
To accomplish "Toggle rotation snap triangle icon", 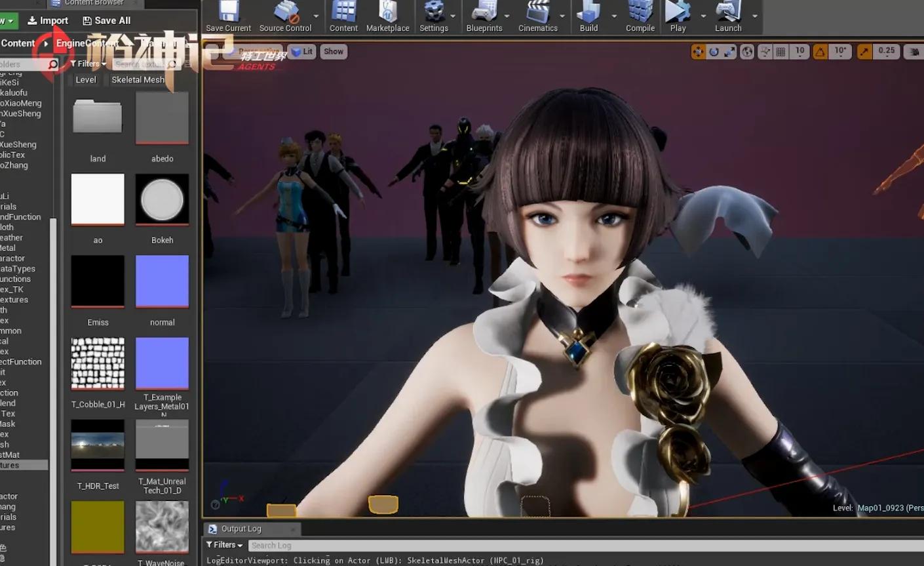I will [820, 52].
